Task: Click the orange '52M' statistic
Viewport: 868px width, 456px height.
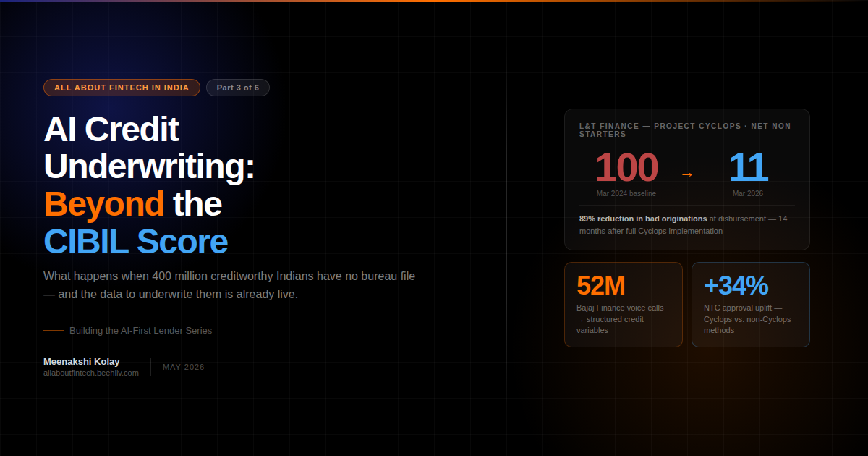Action: [x=600, y=286]
